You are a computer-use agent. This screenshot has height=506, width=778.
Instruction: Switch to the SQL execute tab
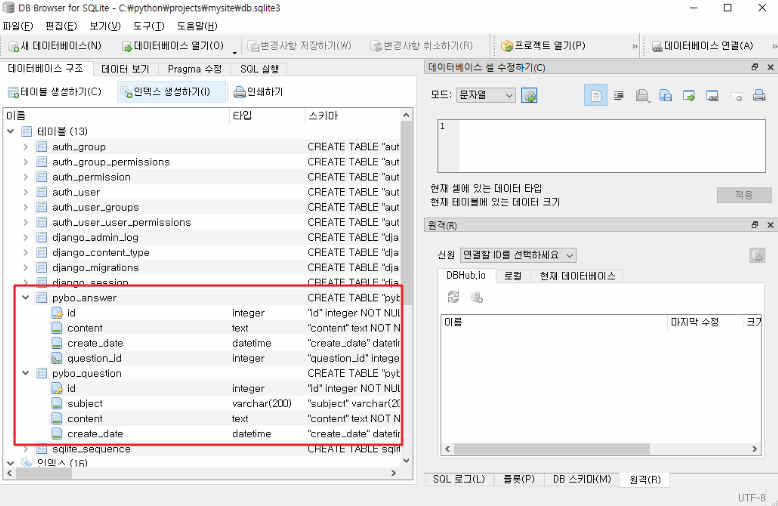tap(259, 69)
